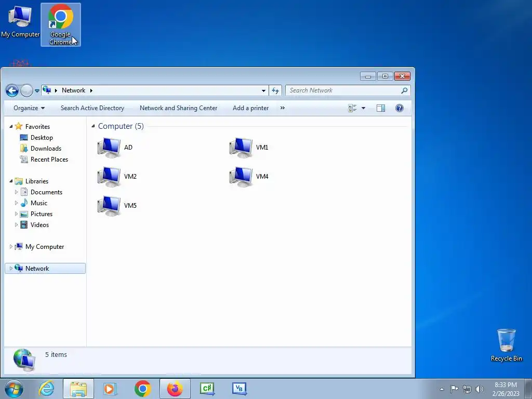
Task: Go back with the Back arrow button
Action: point(12,90)
